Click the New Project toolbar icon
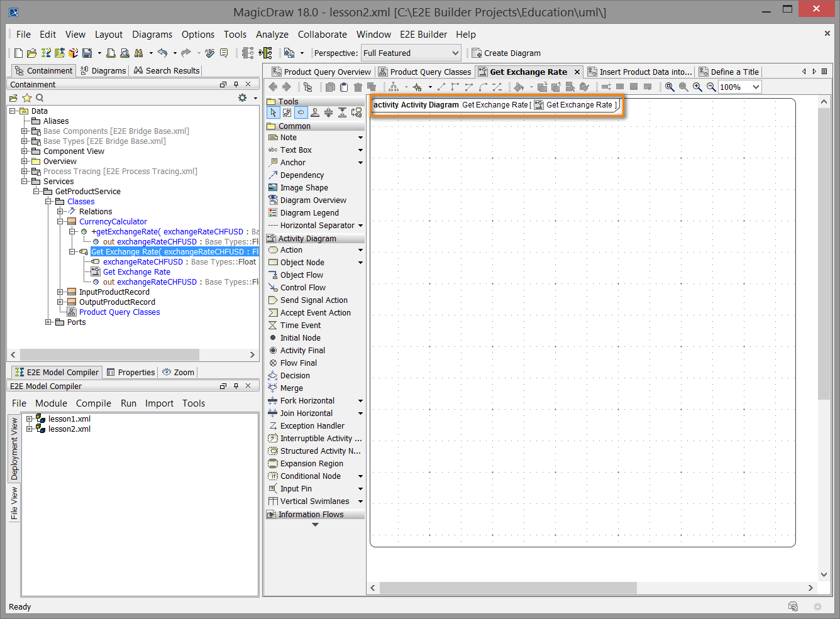This screenshot has height=619, width=840. click(x=18, y=53)
